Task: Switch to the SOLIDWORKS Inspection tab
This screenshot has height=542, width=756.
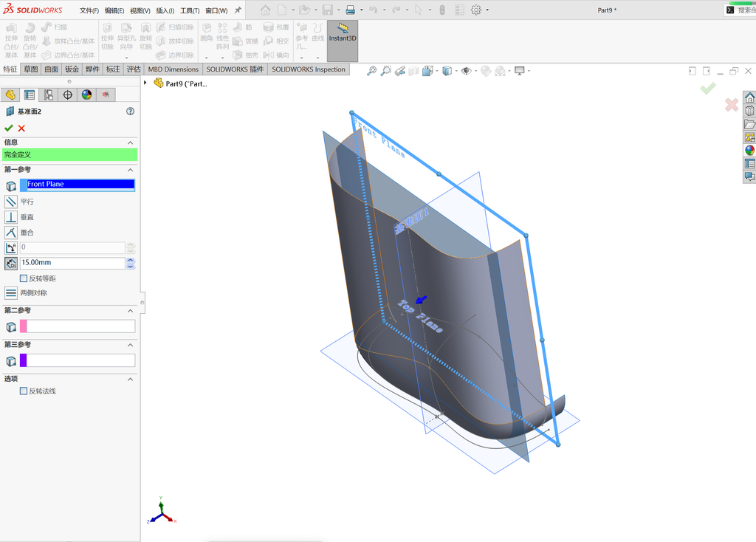Action: [309, 69]
